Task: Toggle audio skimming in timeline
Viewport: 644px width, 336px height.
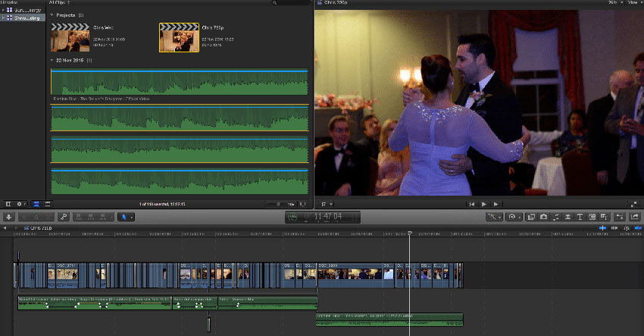Action: [614, 228]
